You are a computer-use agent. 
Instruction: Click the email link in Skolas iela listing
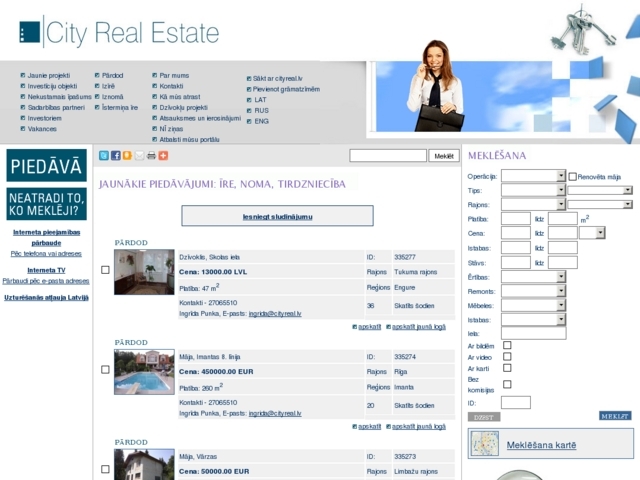coord(275,314)
